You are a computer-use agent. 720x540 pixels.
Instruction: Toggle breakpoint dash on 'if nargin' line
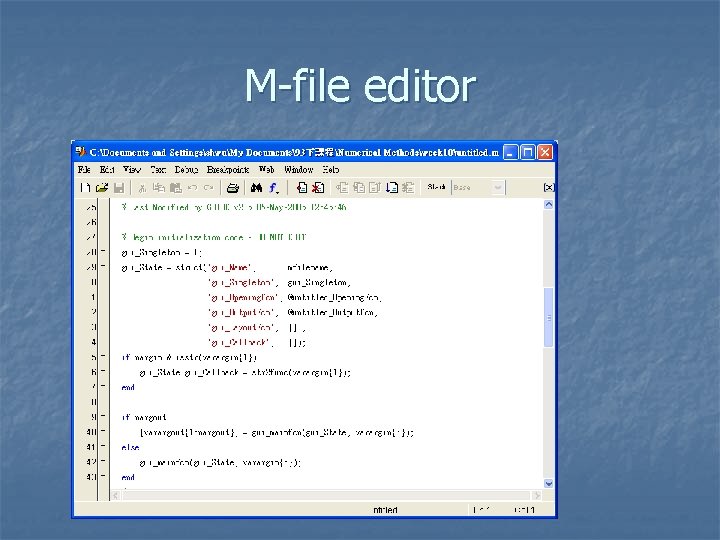point(103,356)
